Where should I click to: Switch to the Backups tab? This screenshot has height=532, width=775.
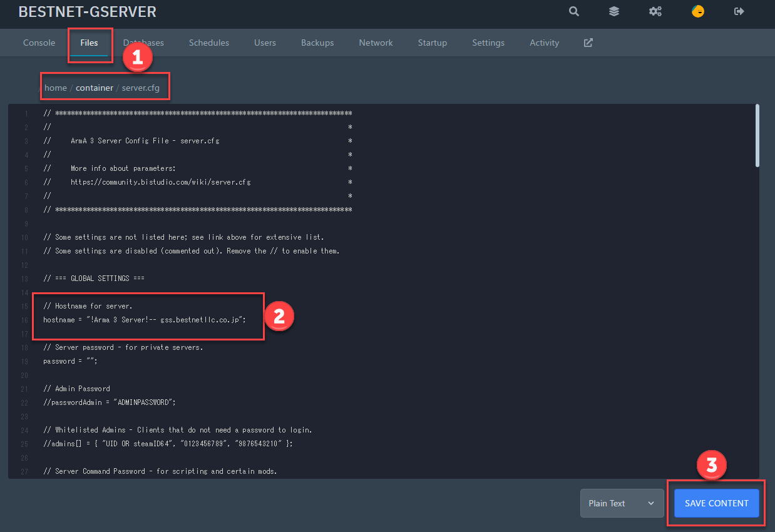click(317, 43)
